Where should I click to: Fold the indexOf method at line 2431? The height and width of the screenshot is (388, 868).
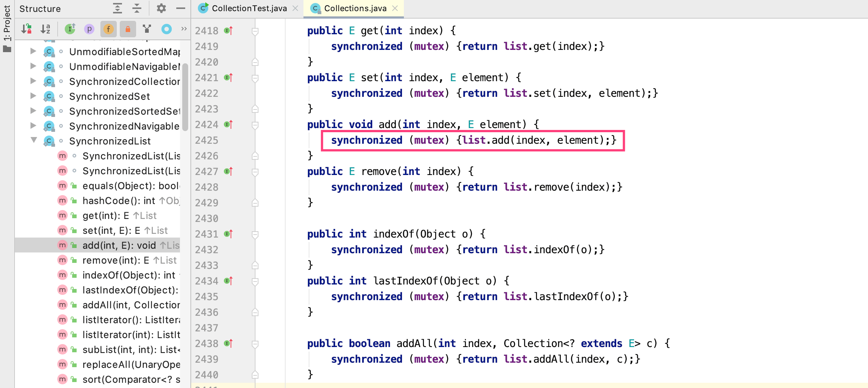coord(255,235)
